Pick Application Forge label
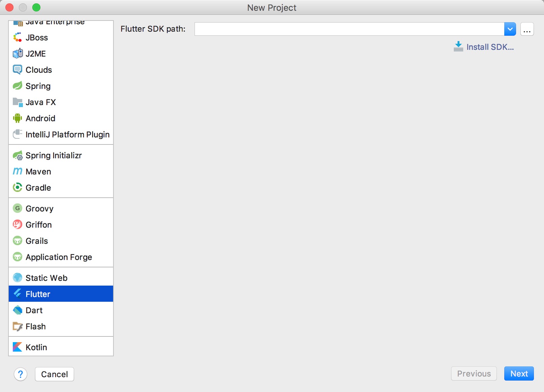Viewport: 544px width, 392px height. [x=59, y=257]
